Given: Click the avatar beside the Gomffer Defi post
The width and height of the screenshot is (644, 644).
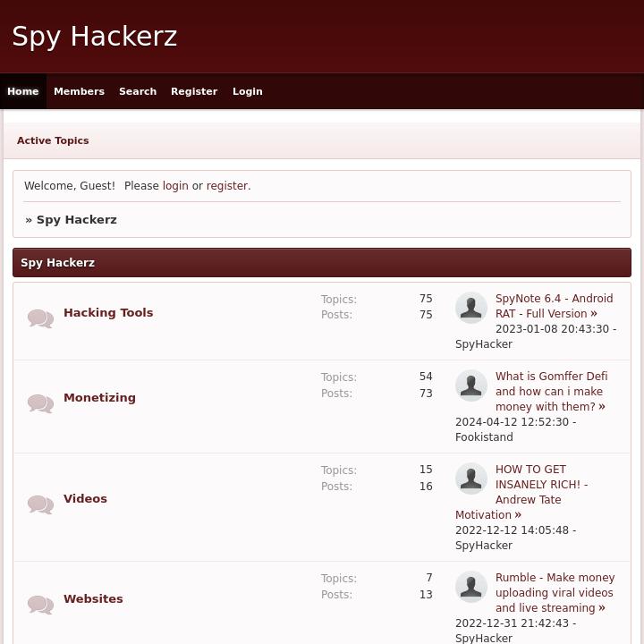Looking at the screenshot, I should [471, 386].
